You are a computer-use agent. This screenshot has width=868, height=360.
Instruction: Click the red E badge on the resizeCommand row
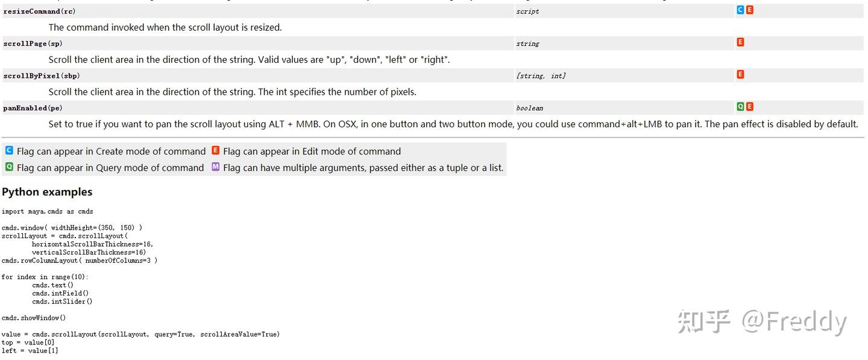(x=749, y=10)
